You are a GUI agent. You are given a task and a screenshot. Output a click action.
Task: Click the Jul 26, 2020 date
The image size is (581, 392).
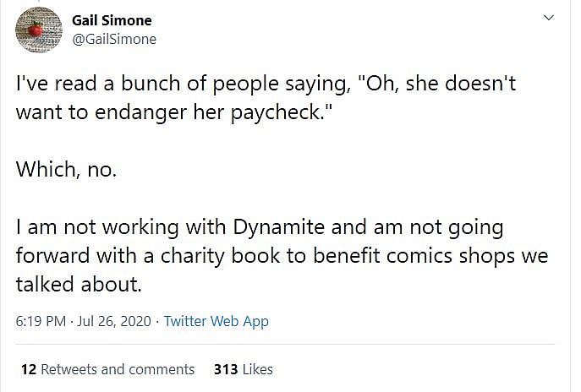[114, 321]
